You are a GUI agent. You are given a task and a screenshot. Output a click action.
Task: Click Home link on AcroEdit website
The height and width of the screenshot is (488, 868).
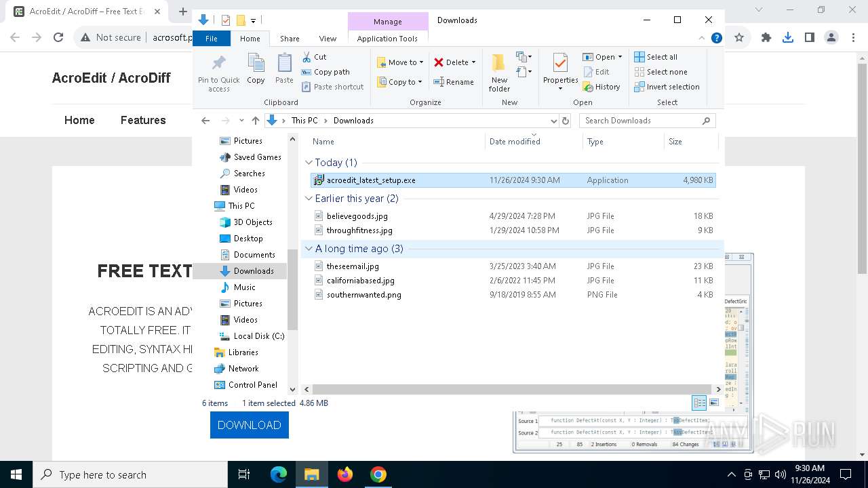(79, 120)
